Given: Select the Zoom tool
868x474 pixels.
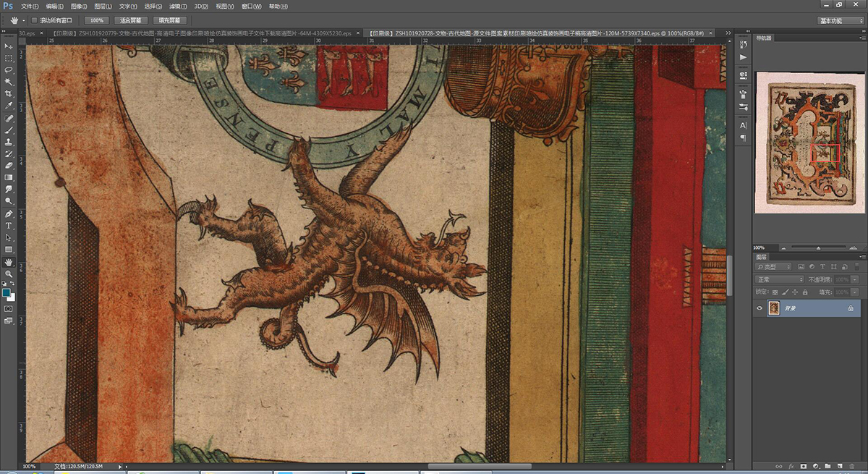Looking at the screenshot, I should [x=10, y=275].
